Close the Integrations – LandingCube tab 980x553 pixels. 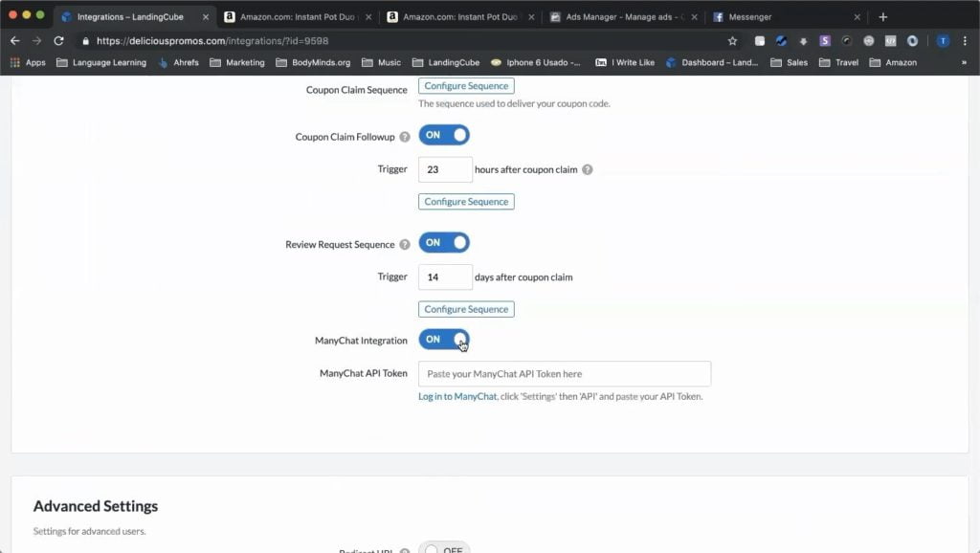click(206, 17)
